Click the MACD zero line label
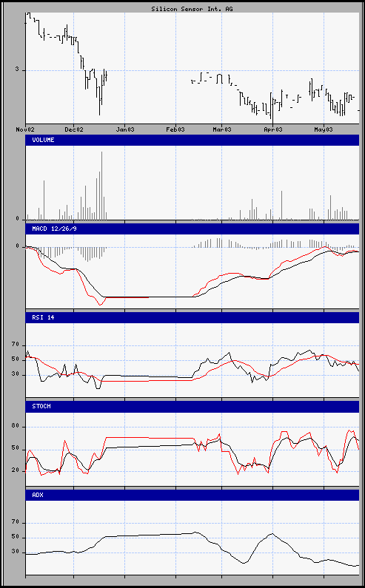 click(x=17, y=246)
